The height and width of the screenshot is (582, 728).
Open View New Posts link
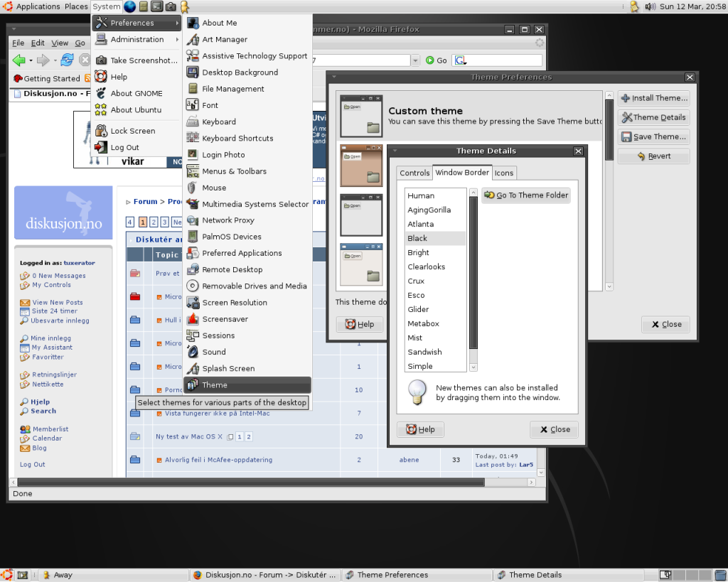58,303
